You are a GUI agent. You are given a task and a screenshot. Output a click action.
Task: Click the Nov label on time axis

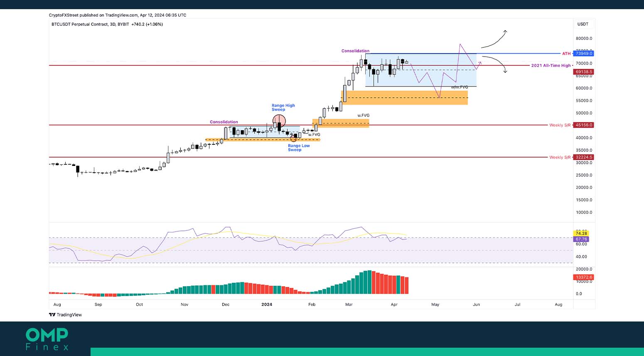(184, 304)
